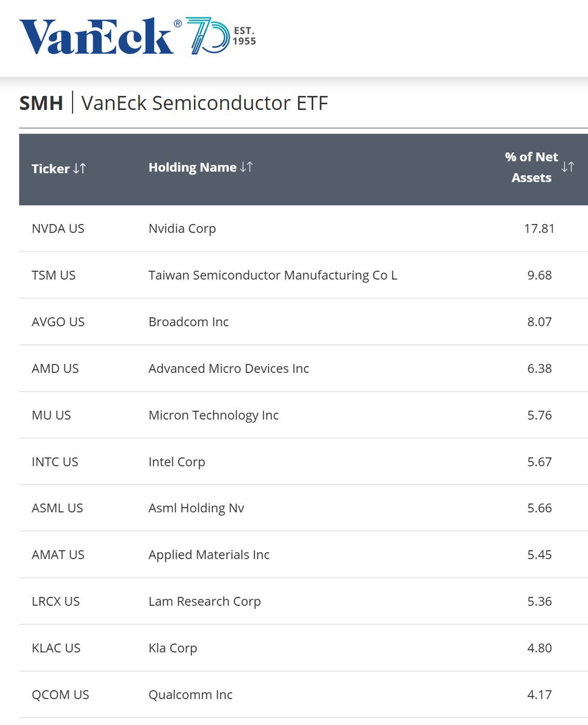This screenshot has height=725, width=588.
Task: Select the Nvidia Corp holding name
Action: 182,228
